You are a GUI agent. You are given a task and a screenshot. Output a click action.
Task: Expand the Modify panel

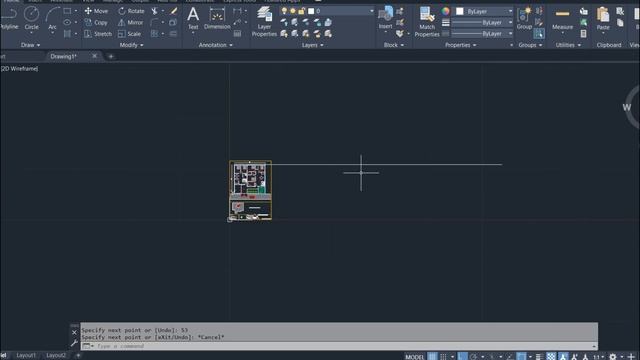pos(131,45)
